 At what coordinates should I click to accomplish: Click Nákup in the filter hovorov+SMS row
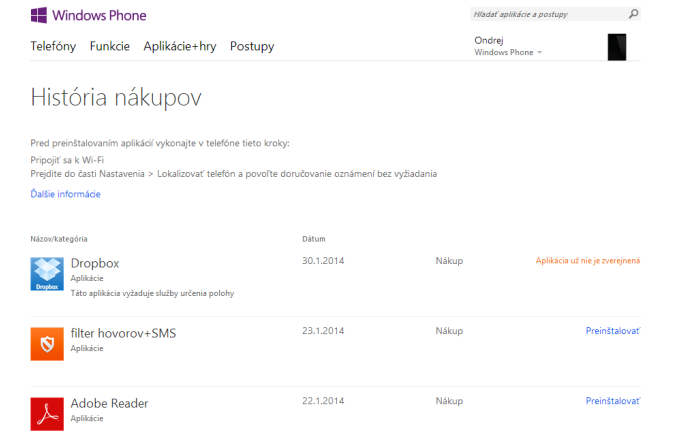pos(449,331)
